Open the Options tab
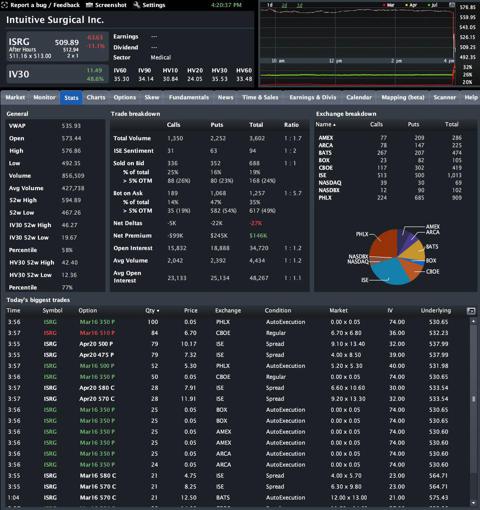This screenshot has height=510, width=480. [125, 98]
